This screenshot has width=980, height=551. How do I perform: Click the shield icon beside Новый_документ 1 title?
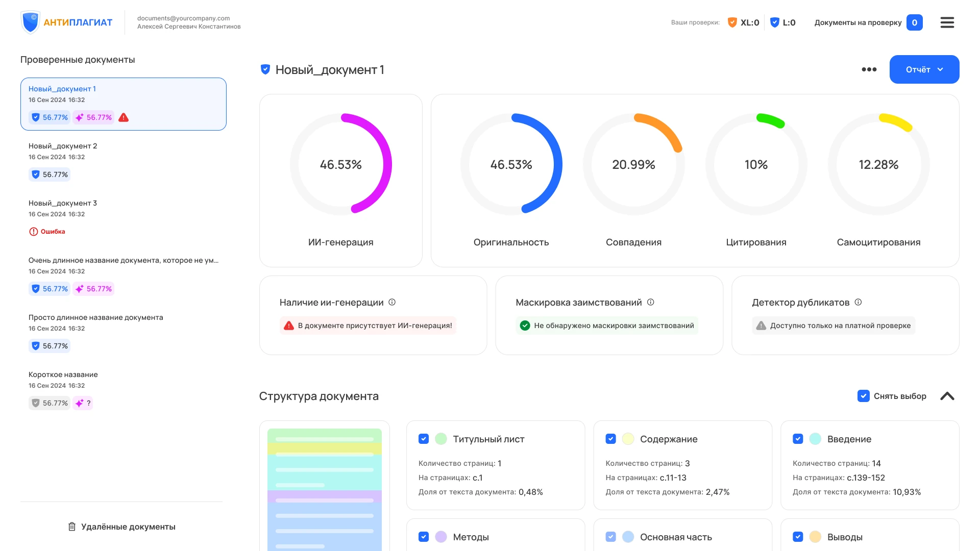pyautogui.click(x=265, y=69)
